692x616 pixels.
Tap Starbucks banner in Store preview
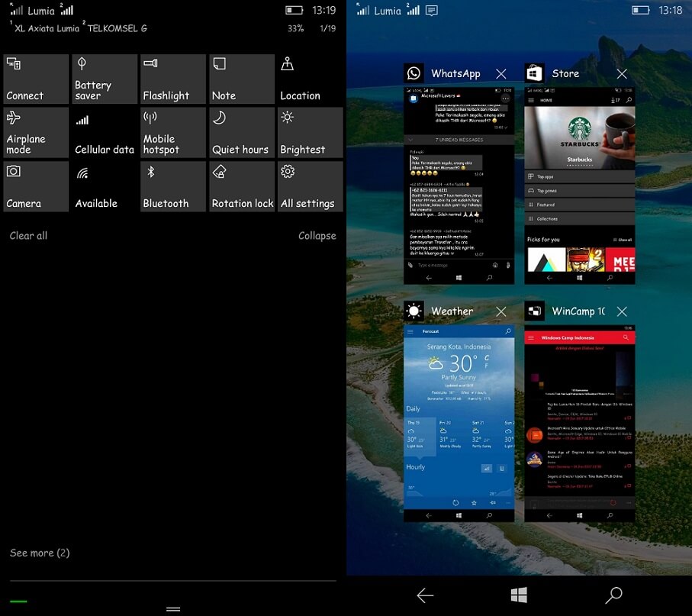(x=579, y=137)
